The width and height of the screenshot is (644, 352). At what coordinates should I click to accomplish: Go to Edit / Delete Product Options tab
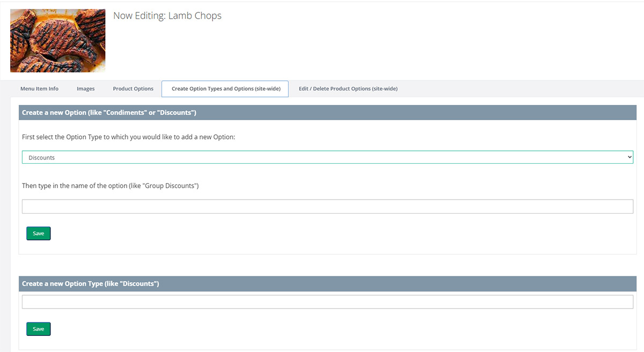pyautogui.click(x=348, y=89)
